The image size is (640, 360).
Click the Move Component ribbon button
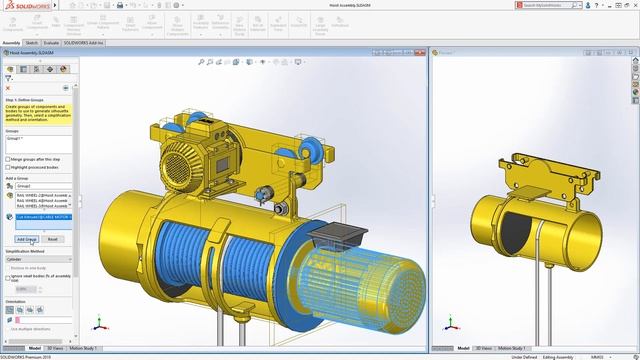[152, 24]
